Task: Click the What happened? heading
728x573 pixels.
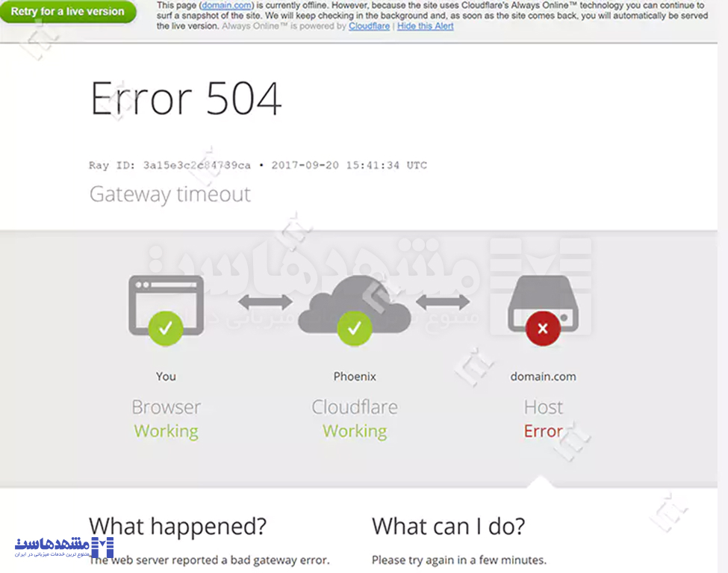Action: point(178,527)
